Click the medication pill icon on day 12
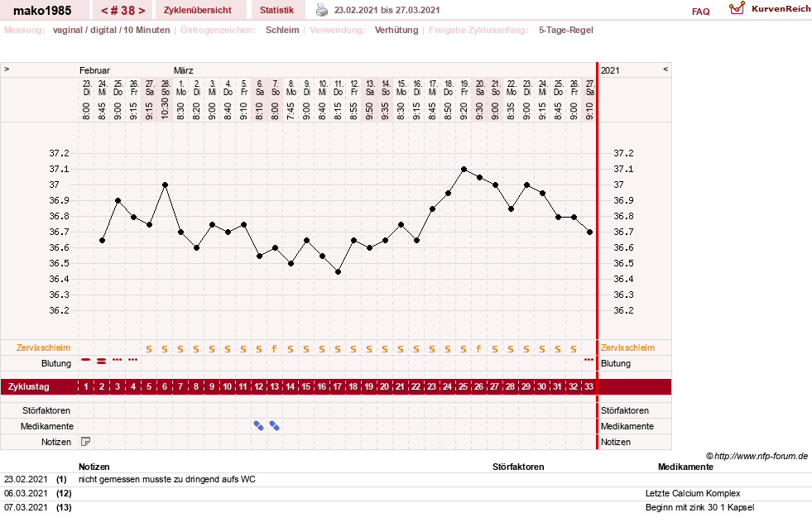This screenshot has height=532, width=812. 258,426
